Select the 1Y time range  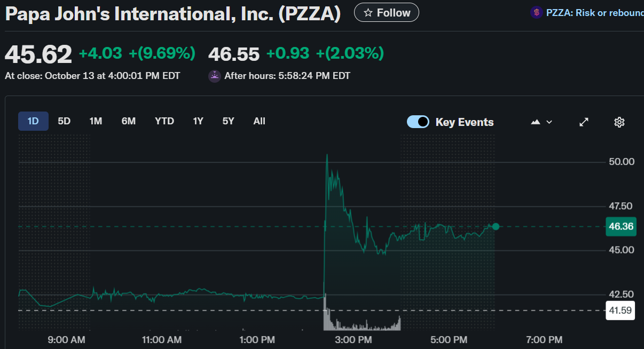198,121
